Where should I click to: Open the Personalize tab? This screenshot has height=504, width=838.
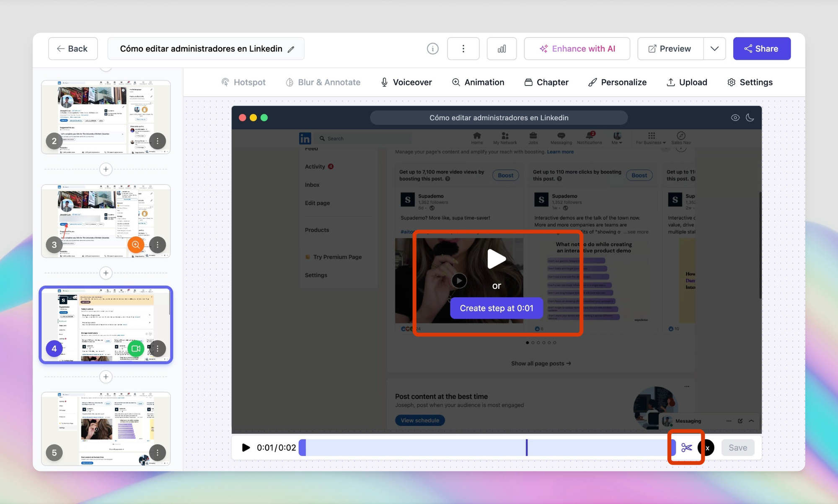617,82
